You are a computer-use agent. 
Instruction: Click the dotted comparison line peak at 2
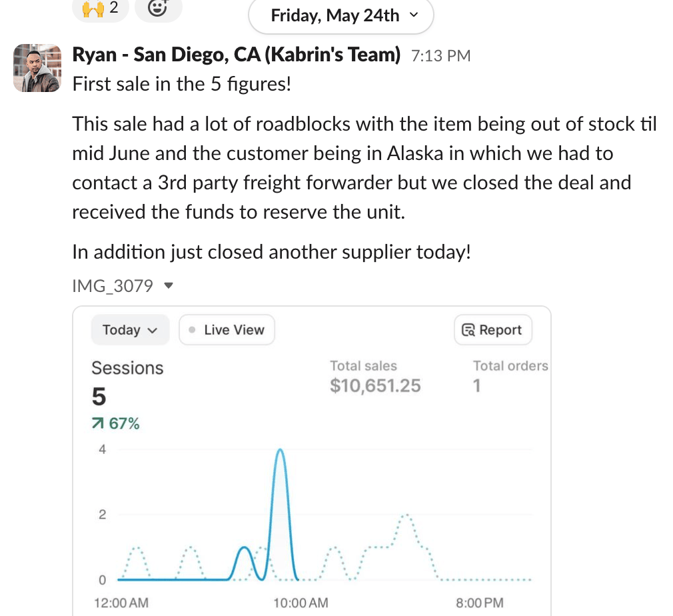(x=404, y=515)
